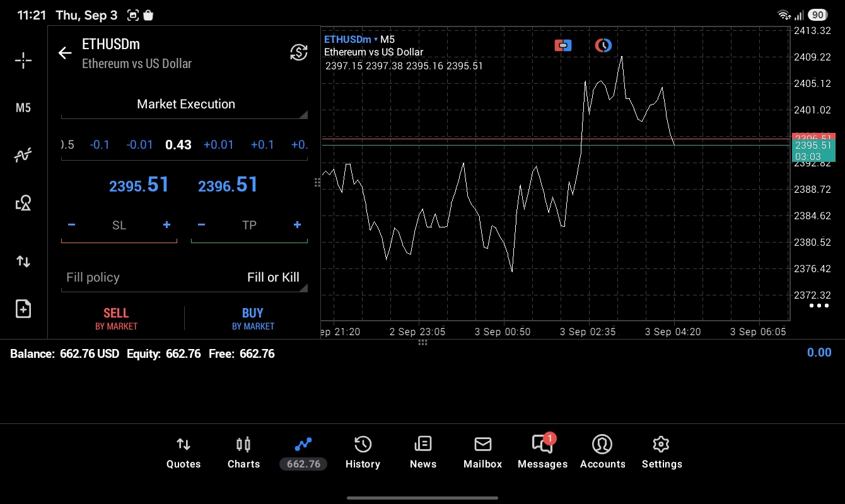The image size is (845, 504).
Task: Increase the SL stop loss value
Action: (x=166, y=225)
